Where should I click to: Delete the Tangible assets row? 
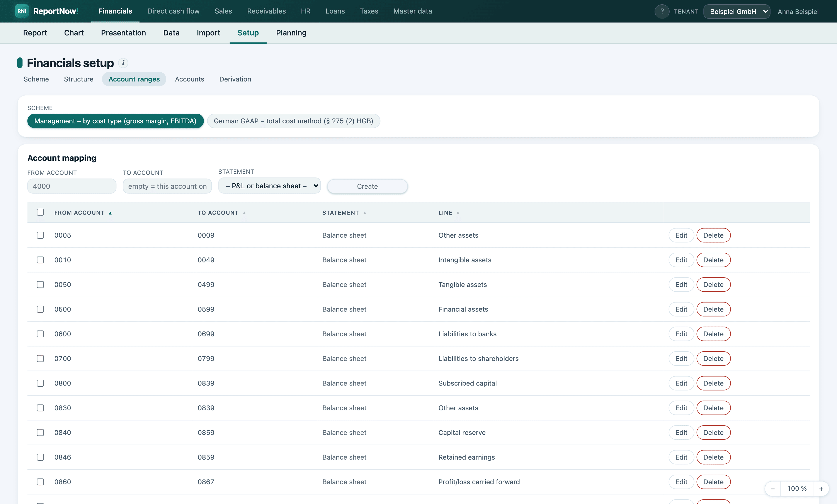click(713, 285)
